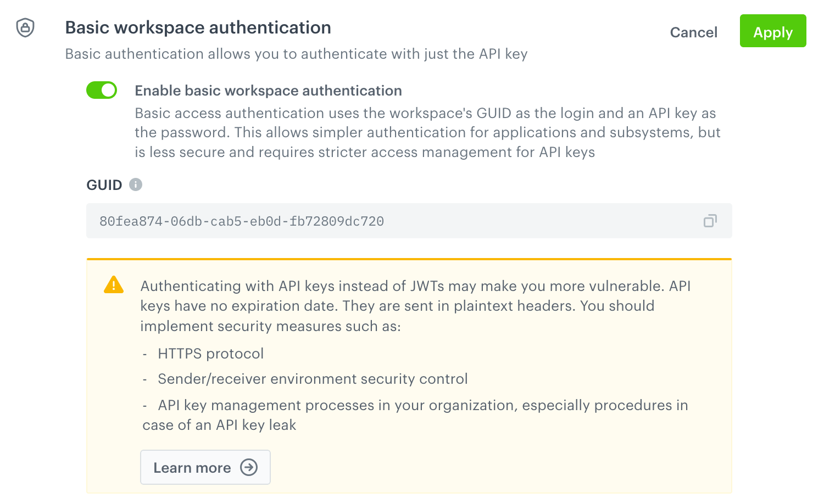Viewport: 824px width, 504px height.
Task: Click the GUID text 80fea874-06db-cab5-eb0d-fb72809dc720
Action: (241, 221)
